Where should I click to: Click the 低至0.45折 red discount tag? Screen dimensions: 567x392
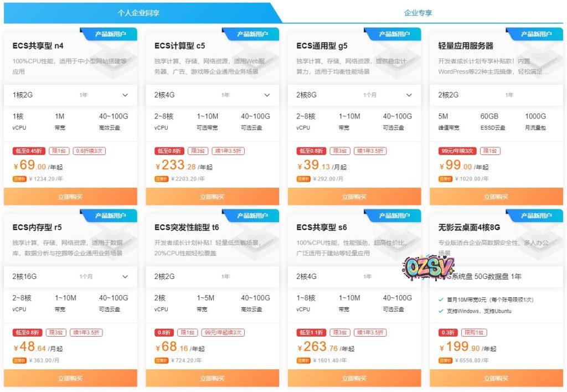[29, 151]
